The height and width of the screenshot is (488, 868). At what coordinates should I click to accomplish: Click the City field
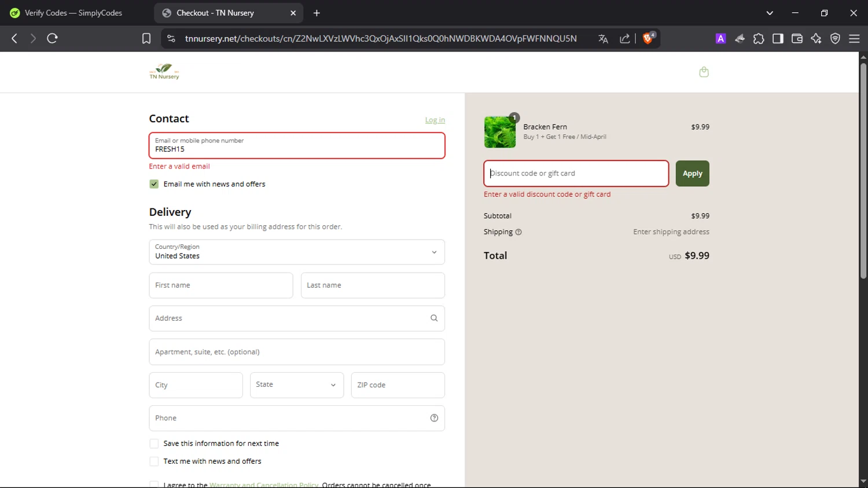196,385
